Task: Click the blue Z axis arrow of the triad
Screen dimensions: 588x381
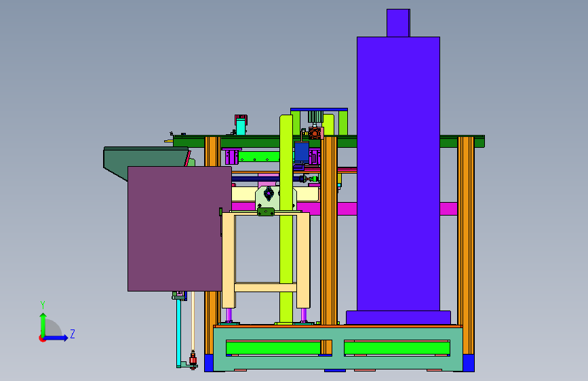Action: coord(56,338)
